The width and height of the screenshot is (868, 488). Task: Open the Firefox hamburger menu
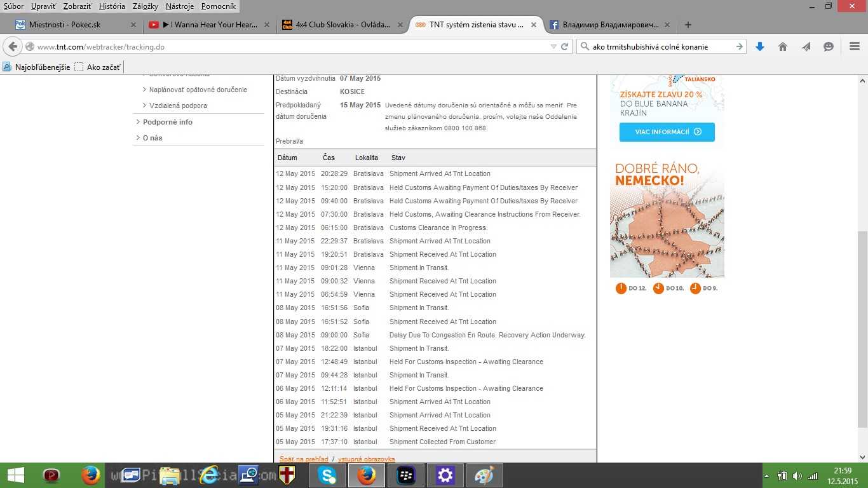point(855,46)
